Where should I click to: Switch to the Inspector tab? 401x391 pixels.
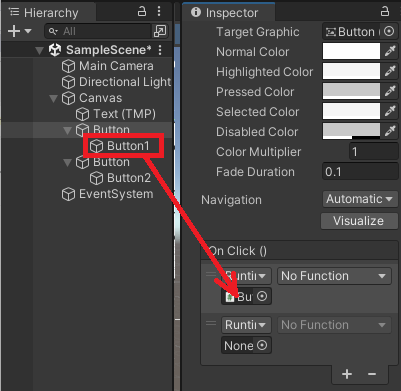229,13
